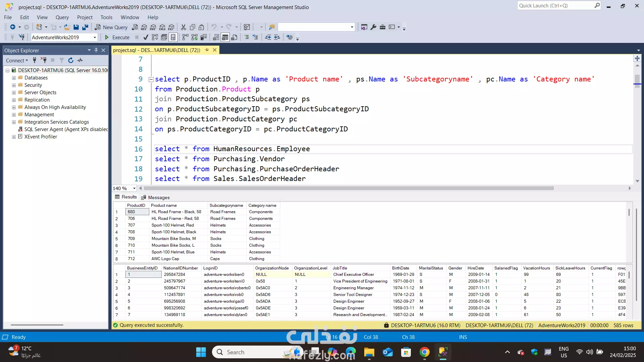
Task: Click the Change Connection icon
Action: point(21,37)
